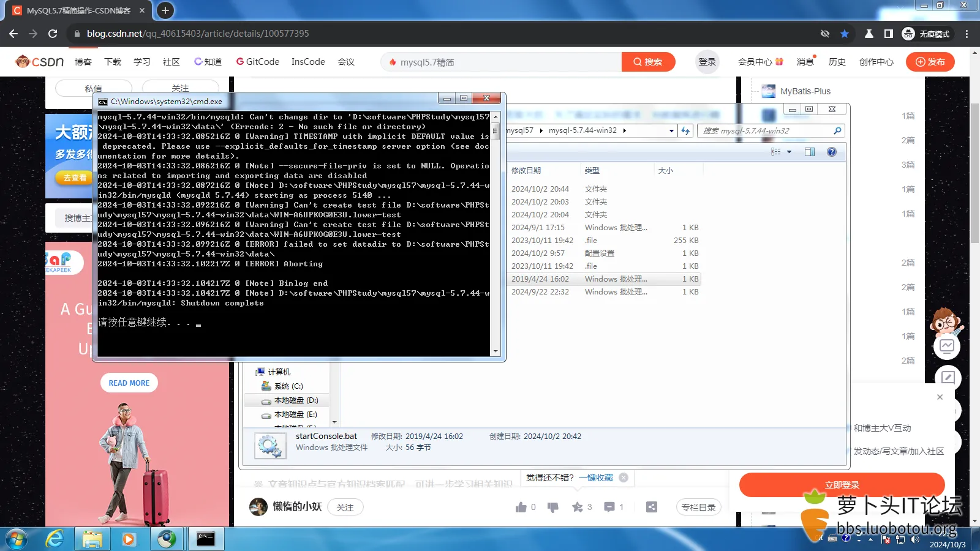Open the 博客 menu item
Screen dimensions: 980x551
point(83,62)
